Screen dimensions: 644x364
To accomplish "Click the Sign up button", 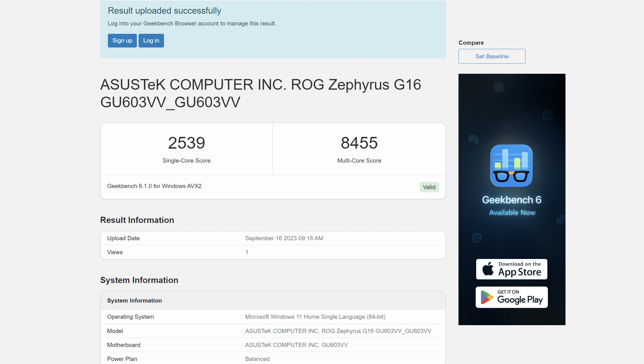I will [122, 41].
